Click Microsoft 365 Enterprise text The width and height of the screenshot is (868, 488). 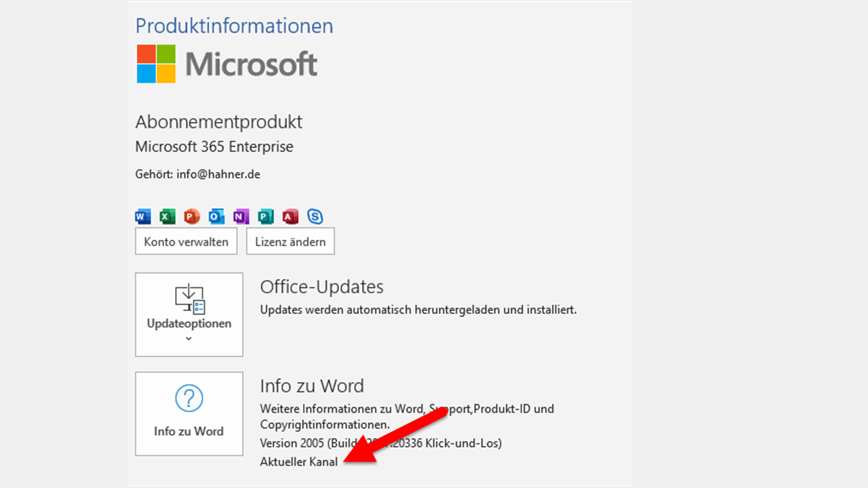(214, 146)
